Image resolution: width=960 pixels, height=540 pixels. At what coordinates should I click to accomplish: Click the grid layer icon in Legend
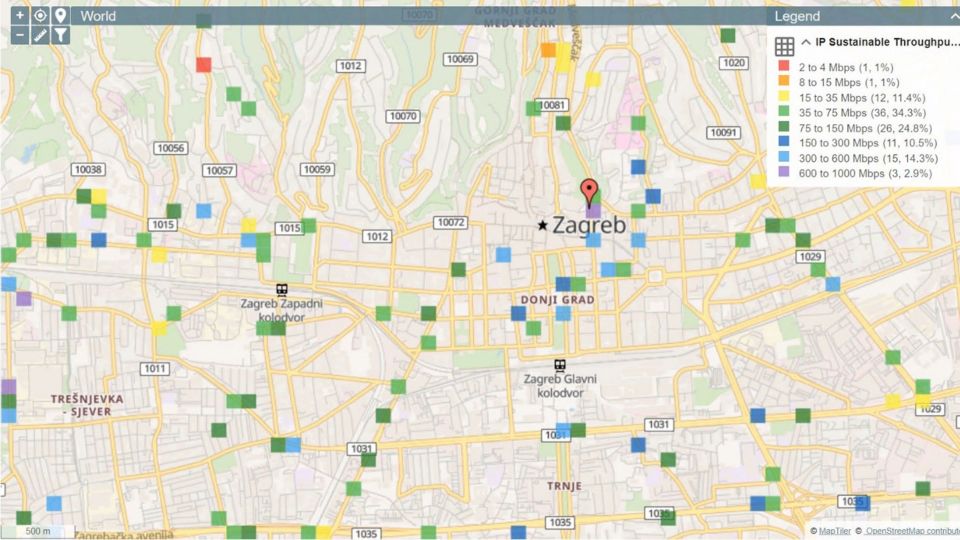coord(784,46)
